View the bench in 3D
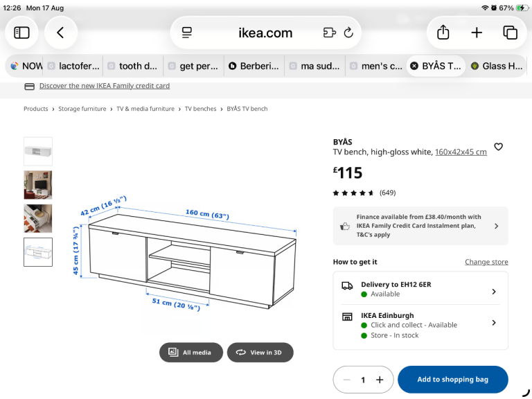The image size is (532, 399). (260, 352)
